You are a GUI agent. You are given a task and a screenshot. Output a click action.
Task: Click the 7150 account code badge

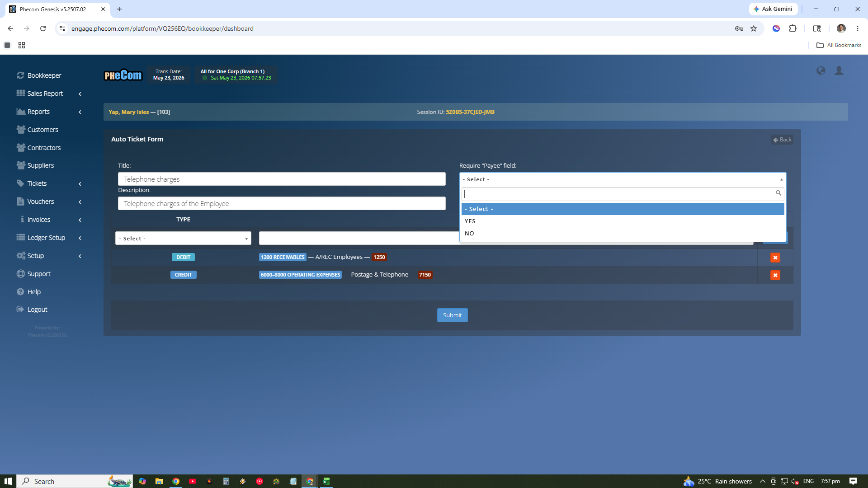(425, 275)
